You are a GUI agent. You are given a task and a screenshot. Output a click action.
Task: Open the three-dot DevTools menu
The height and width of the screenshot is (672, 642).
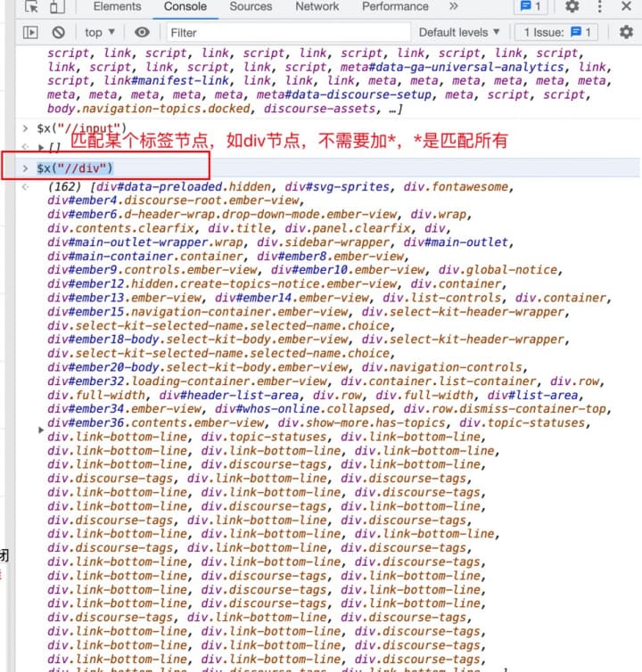pyautogui.click(x=599, y=6)
